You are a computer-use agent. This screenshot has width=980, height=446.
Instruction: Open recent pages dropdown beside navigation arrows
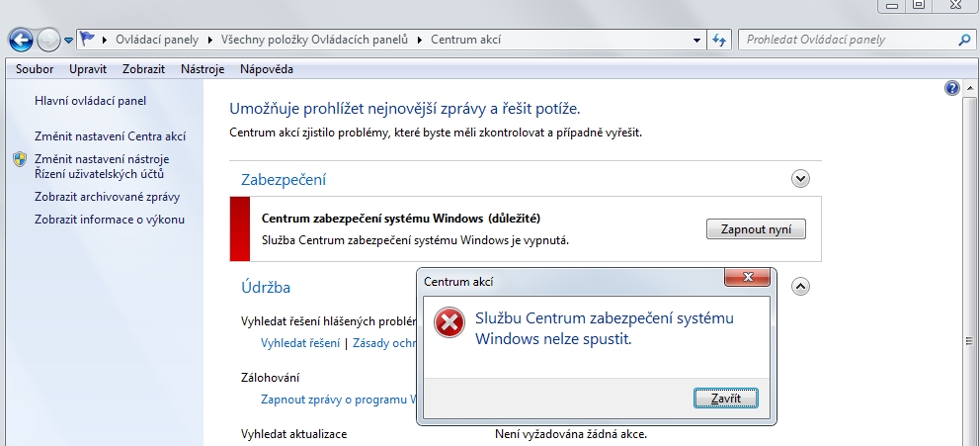click(69, 41)
